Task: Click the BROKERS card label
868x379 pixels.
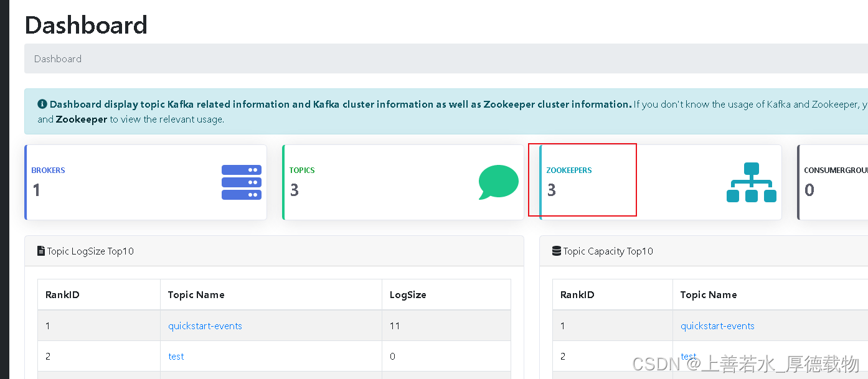Action: 48,171
